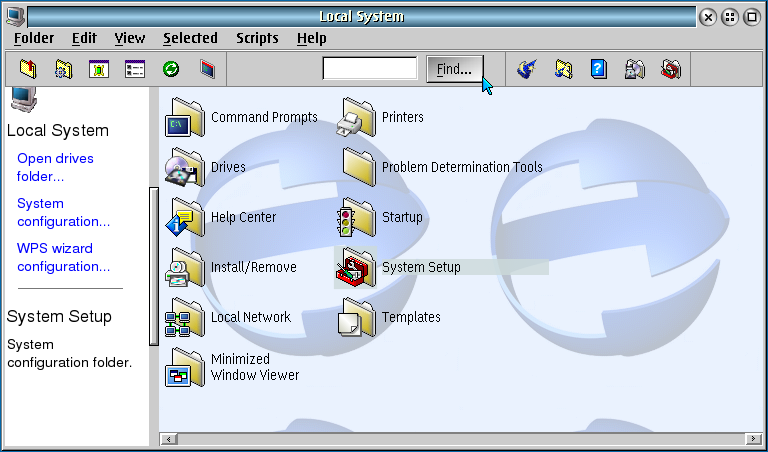The image size is (768, 452).
Task: Open the Selected menu
Action: point(191,38)
